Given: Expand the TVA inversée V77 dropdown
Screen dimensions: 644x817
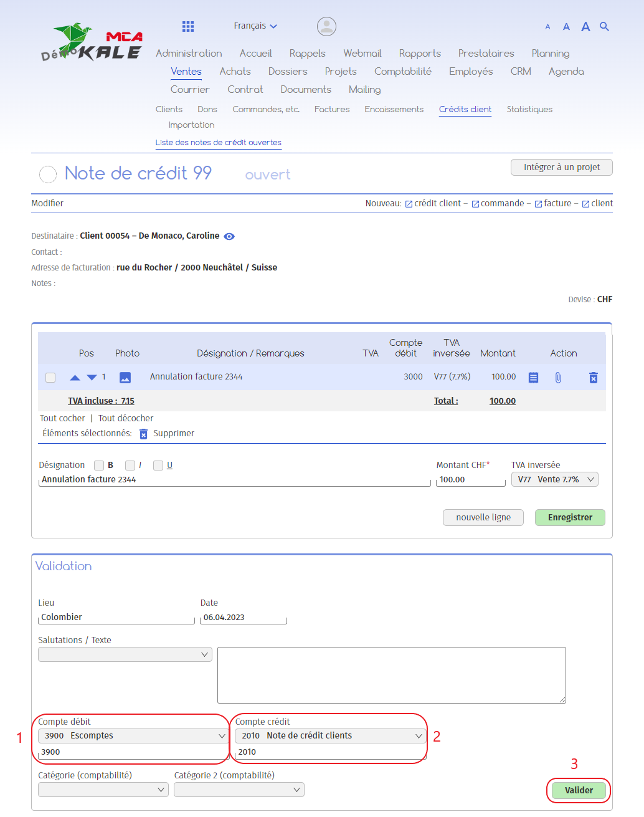Looking at the screenshot, I should tap(554, 479).
